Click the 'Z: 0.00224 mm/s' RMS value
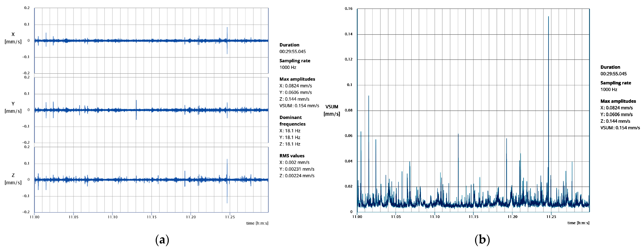This screenshot has height=250, width=644. [297, 176]
